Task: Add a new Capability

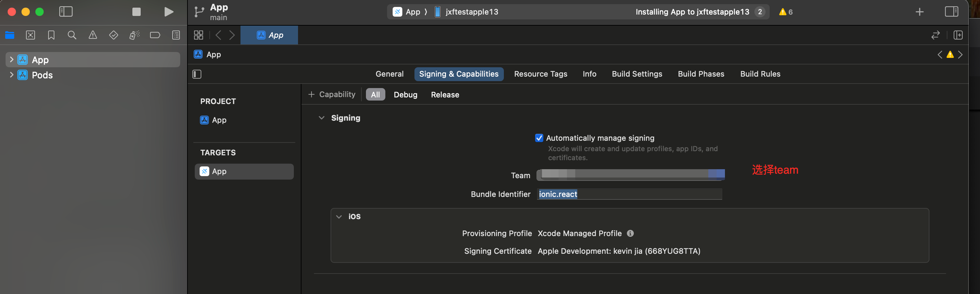Action: click(x=331, y=94)
